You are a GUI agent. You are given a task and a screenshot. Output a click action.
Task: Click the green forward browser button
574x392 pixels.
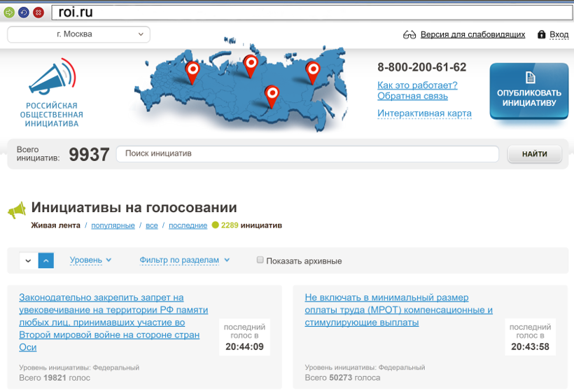[x=9, y=13]
